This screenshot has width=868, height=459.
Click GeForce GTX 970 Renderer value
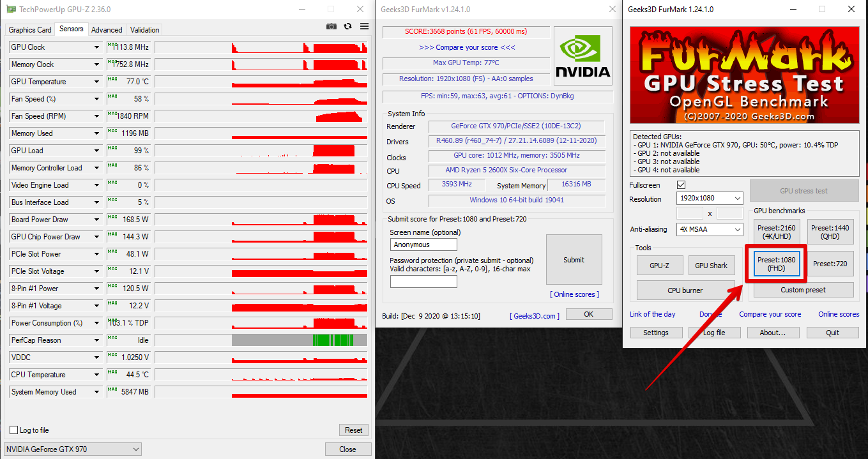tap(516, 126)
